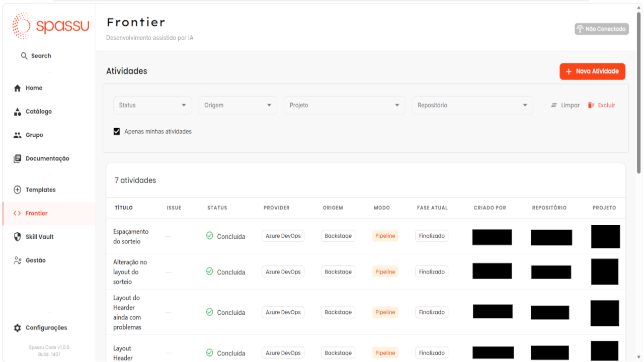Click the Limpar filters button
Image resolution: width=644 pixels, height=362 pixels.
pos(565,105)
